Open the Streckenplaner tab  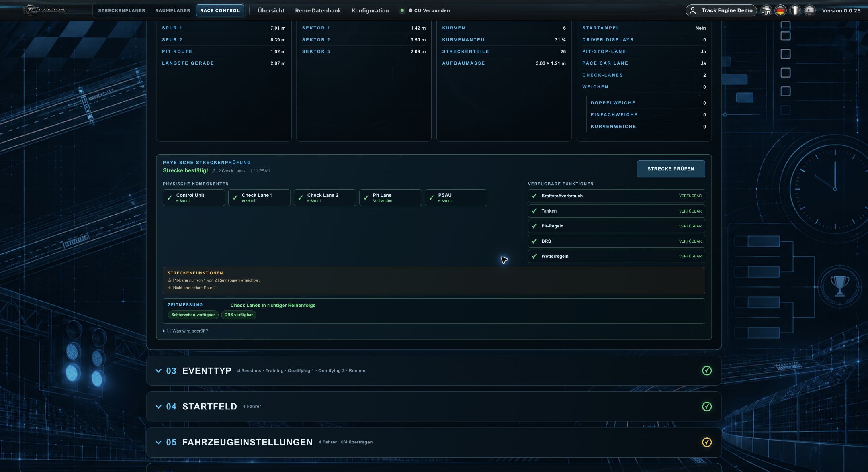coord(122,10)
